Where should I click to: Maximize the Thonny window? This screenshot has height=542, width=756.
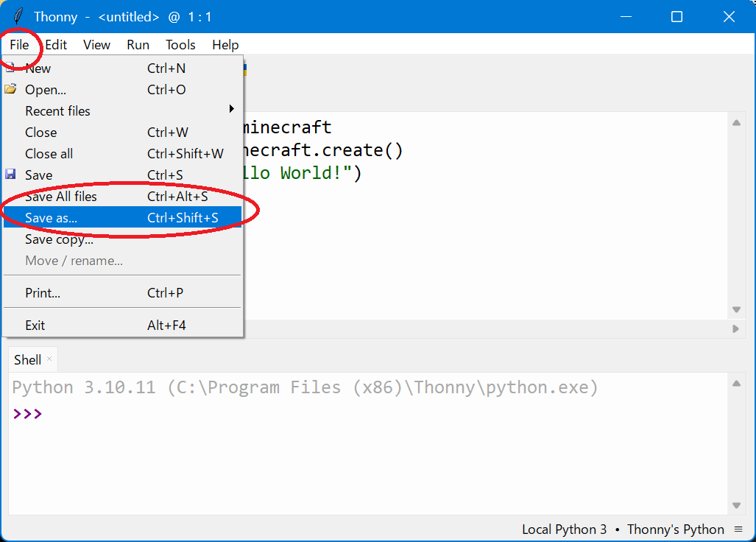tap(677, 16)
